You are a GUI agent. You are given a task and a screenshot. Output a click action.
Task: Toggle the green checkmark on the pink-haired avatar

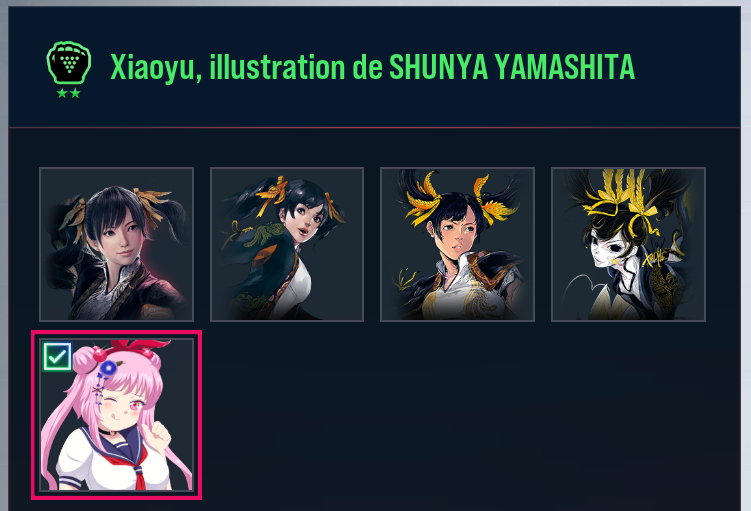pos(57,356)
